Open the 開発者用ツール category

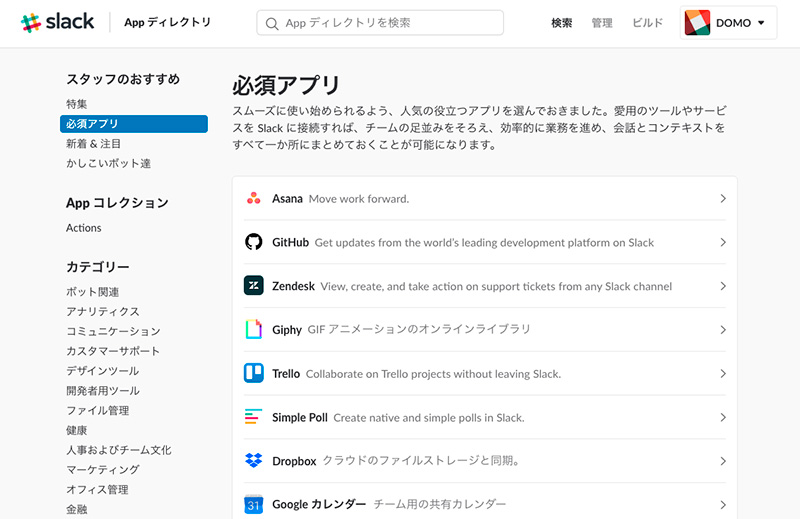pos(103,391)
